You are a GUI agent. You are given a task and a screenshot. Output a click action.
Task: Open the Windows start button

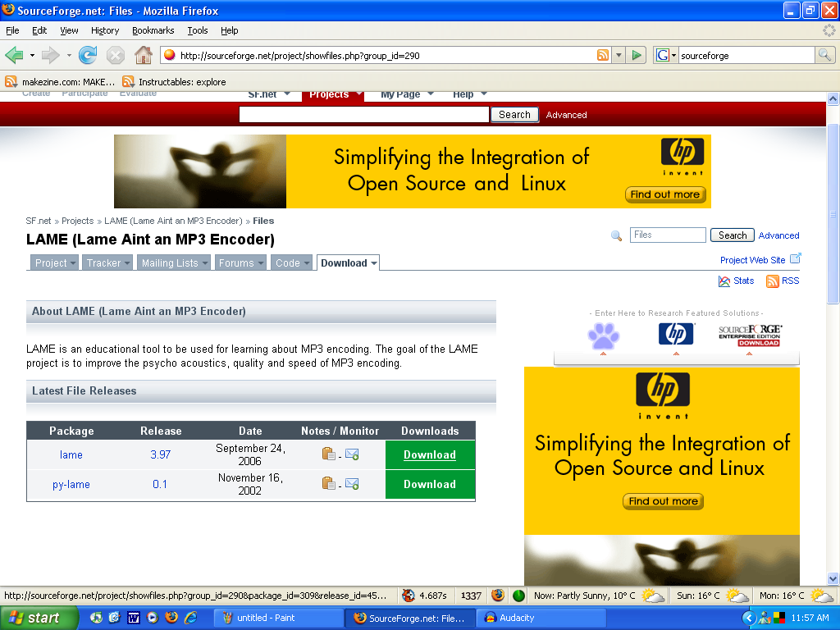point(39,618)
